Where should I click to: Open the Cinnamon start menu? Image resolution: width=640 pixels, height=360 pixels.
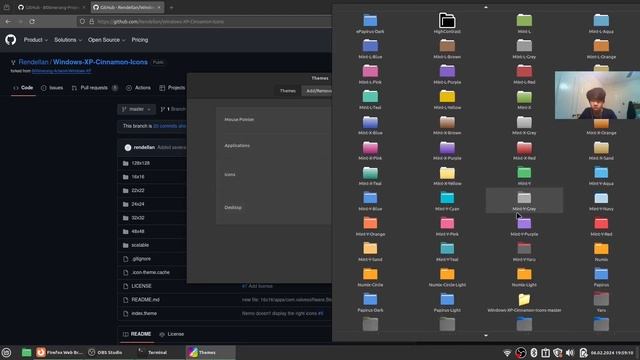(x=7, y=352)
